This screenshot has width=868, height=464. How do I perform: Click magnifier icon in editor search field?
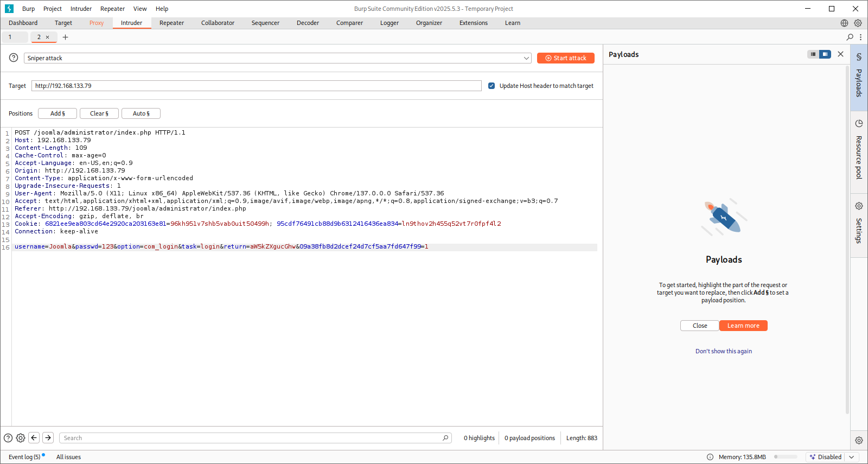pyautogui.click(x=445, y=438)
